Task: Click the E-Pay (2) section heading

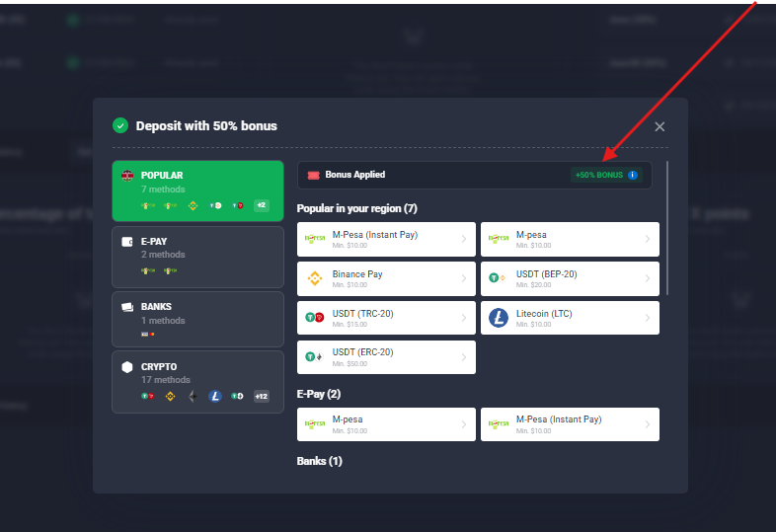Action: click(319, 394)
